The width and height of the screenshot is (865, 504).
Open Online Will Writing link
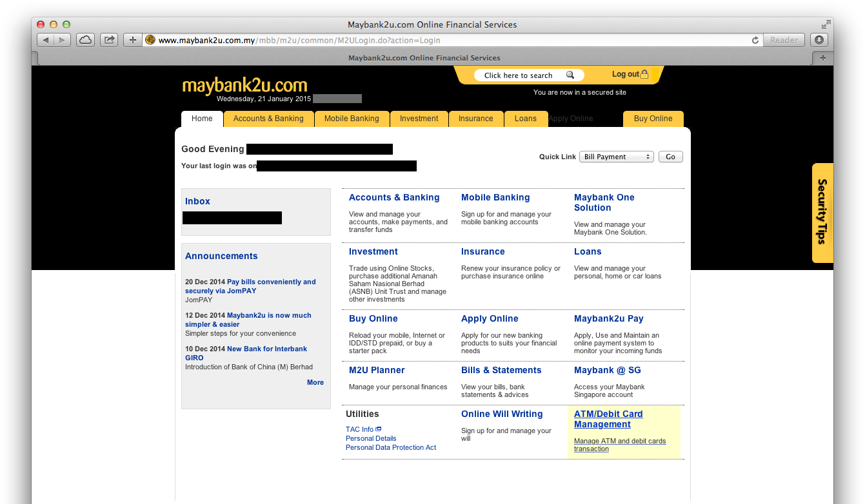point(502,414)
